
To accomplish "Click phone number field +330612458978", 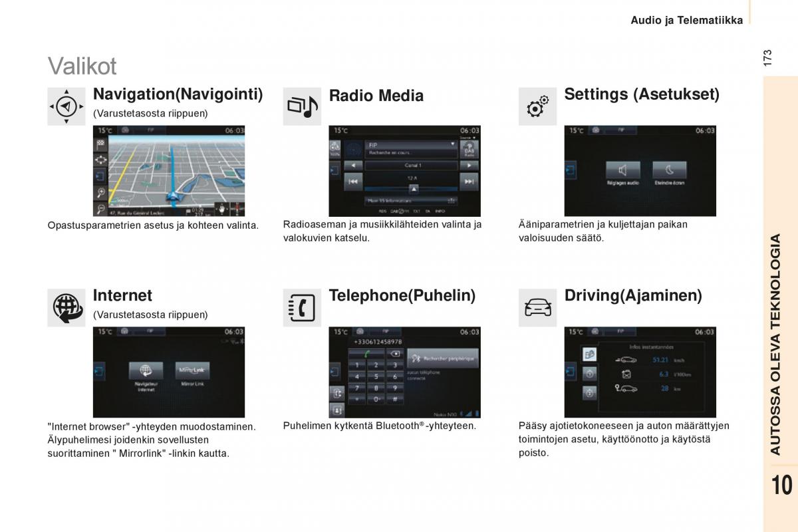I will 377,342.
